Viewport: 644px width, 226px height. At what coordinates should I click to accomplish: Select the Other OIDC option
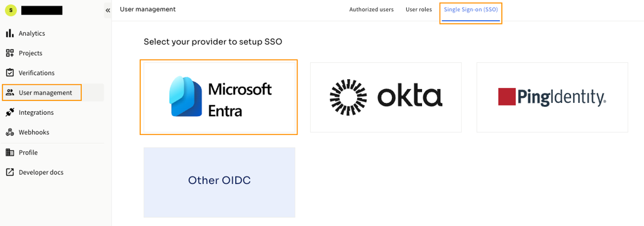point(219,183)
